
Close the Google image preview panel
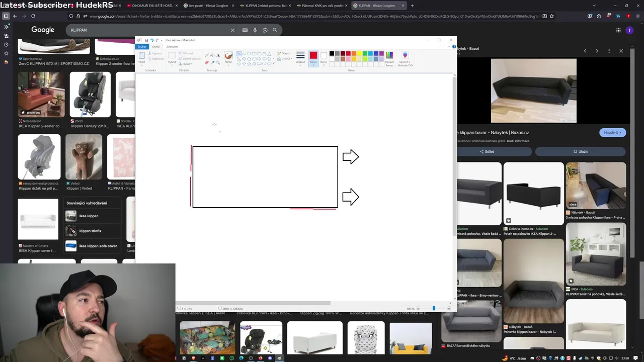[x=621, y=51]
